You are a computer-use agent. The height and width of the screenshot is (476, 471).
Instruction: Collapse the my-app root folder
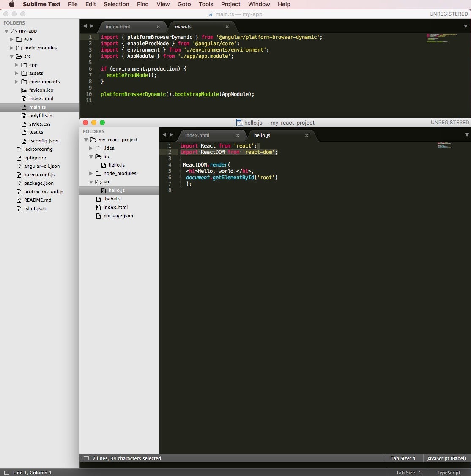click(6, 31)
